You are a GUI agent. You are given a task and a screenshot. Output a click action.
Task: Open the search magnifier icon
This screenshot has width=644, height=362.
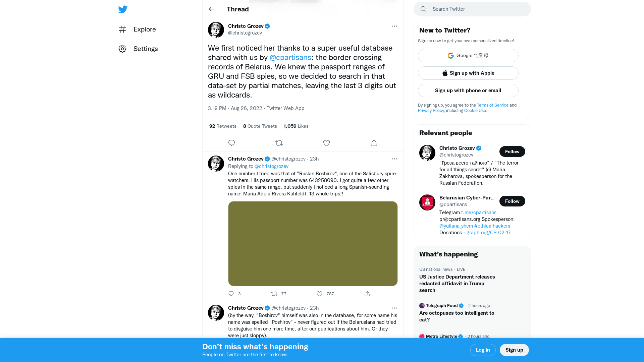click(x=423, y=9)
